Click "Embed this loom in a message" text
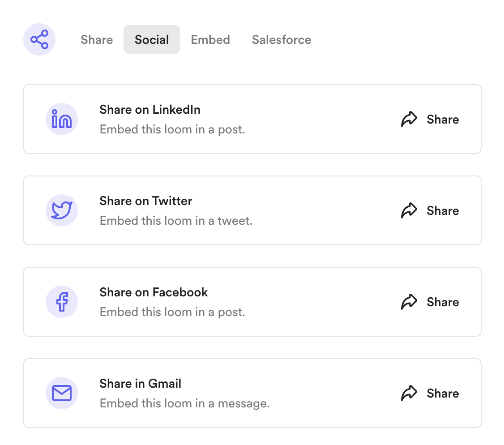 pos(184,403)
